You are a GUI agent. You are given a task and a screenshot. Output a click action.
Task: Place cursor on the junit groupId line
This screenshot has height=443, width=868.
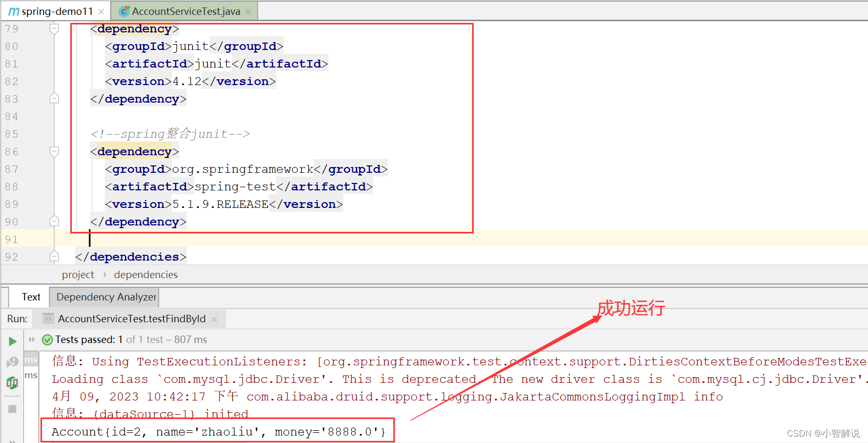pyautogui.click(x=194, y=46)
